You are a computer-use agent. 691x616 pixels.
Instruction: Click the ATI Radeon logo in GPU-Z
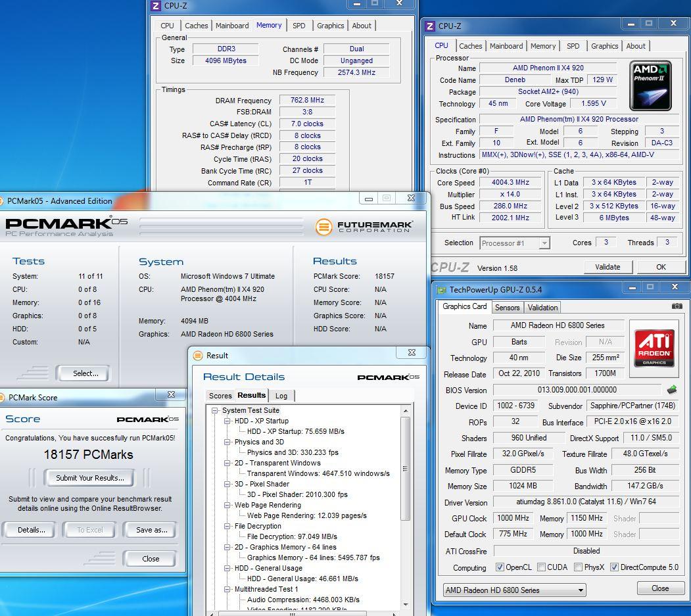click(x=654, y=348)
